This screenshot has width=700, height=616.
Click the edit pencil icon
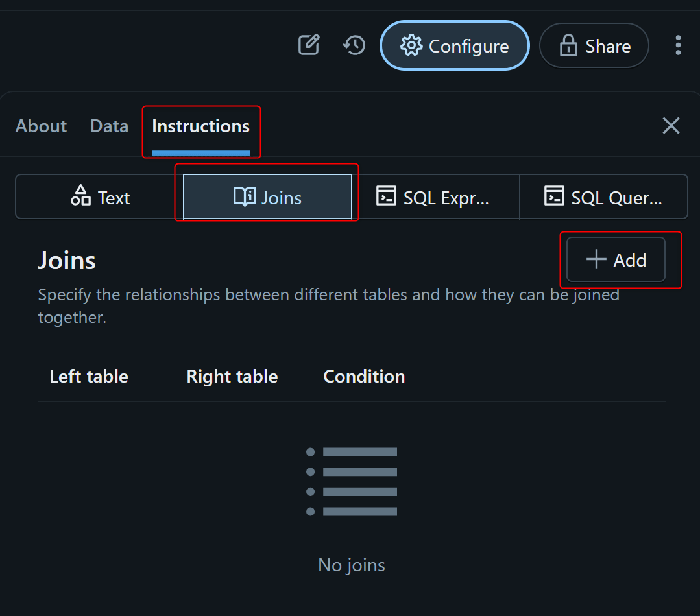pyautogui.click(x=309, y=45)
